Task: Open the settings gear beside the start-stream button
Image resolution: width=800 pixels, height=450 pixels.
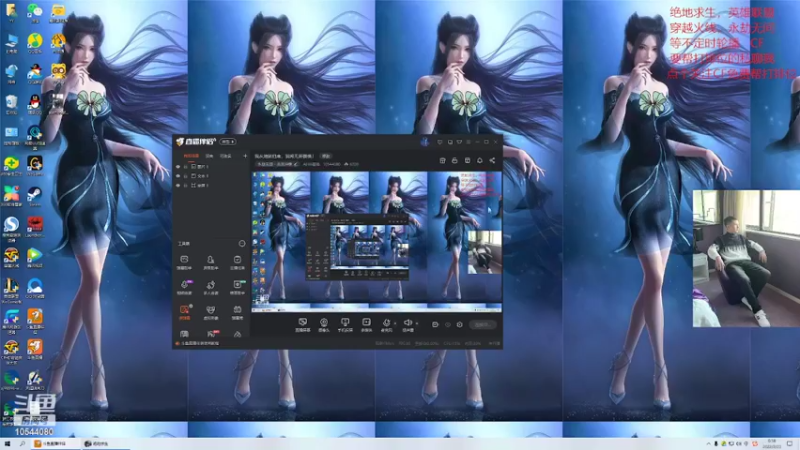Action: 460,324
